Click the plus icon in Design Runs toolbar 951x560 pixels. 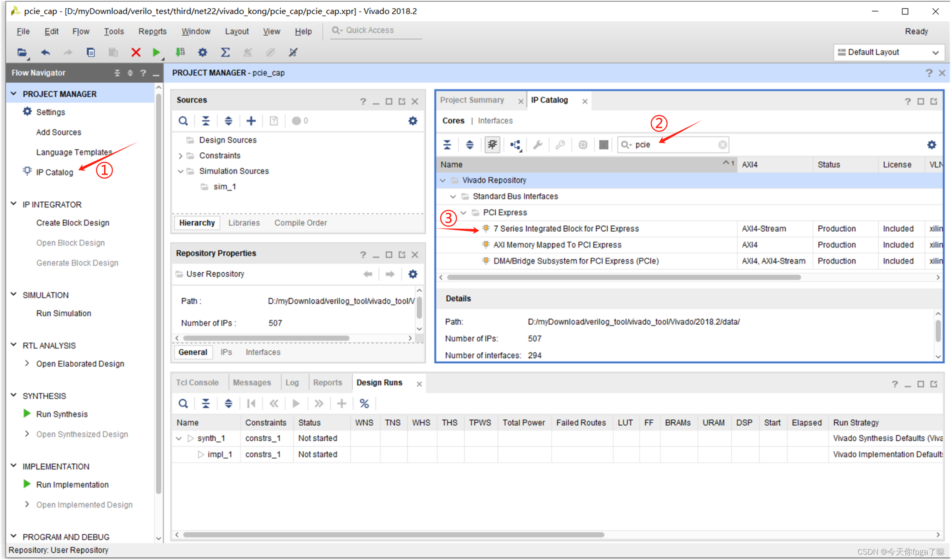pos(341,404)
